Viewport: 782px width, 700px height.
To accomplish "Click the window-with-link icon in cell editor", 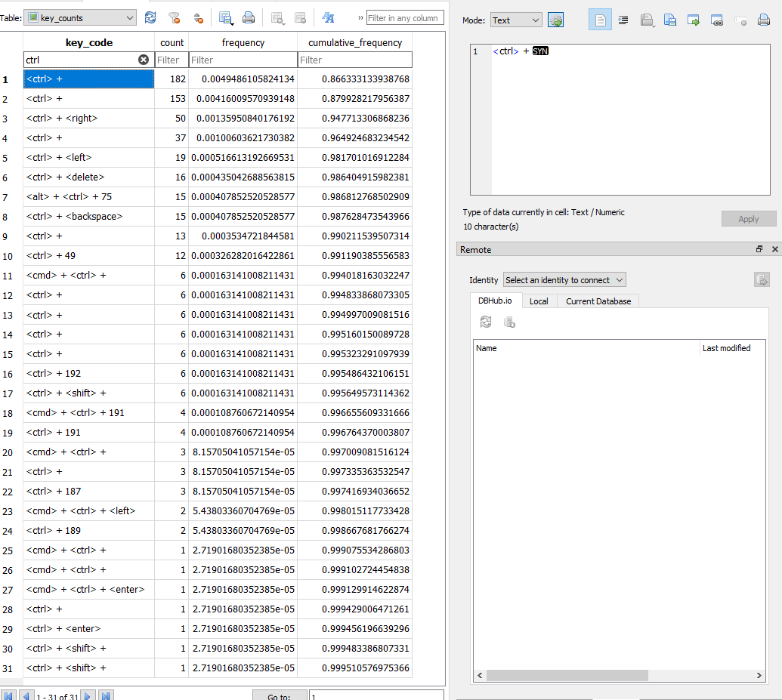I will 717,20.
